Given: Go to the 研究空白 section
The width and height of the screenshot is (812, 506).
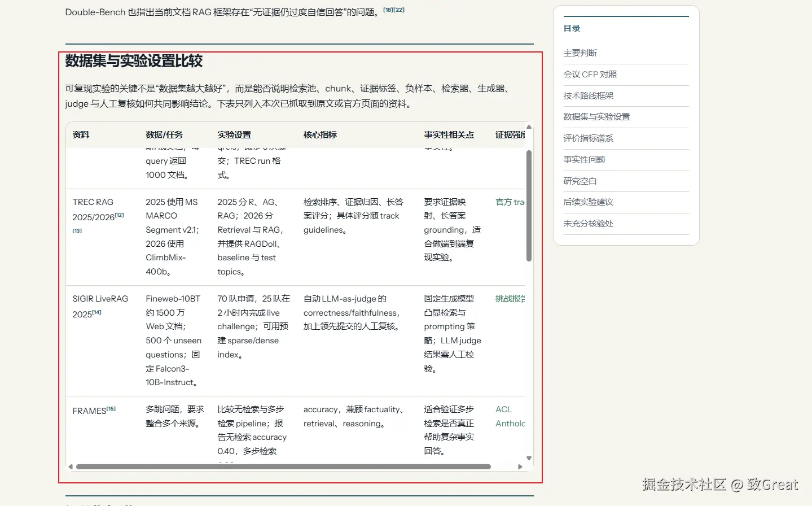Looking at the screenshot, I should click(580, 181).
